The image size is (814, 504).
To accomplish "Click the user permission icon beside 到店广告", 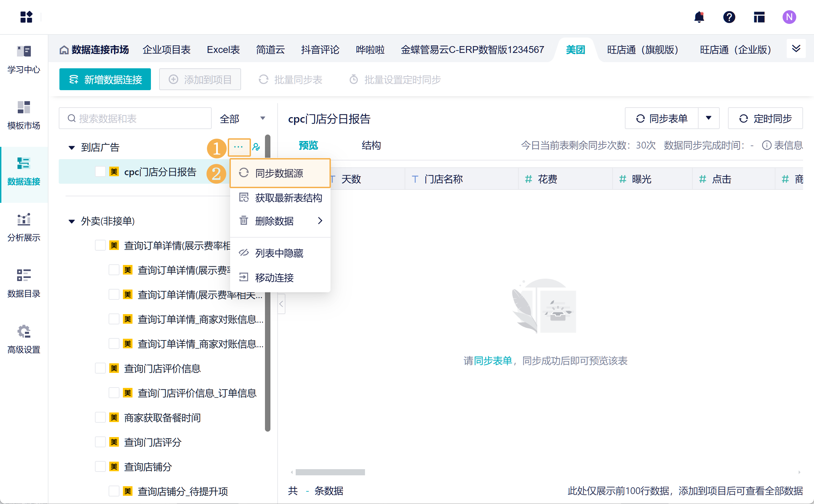I will coord(256,147).
